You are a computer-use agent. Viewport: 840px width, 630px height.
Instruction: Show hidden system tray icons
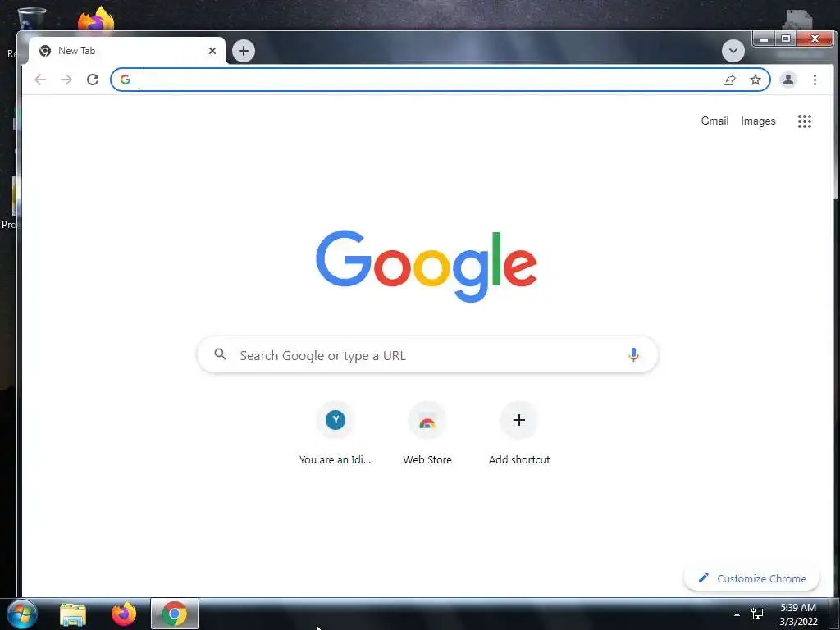click(737, 614)
